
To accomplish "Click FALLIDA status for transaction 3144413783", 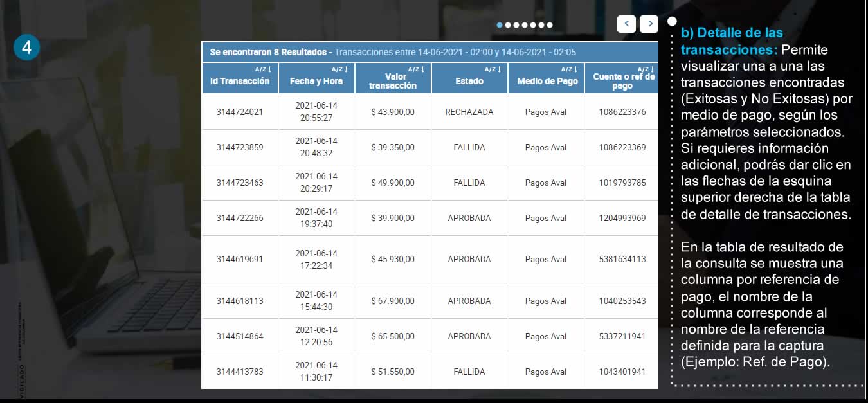I will pos(469,372).
